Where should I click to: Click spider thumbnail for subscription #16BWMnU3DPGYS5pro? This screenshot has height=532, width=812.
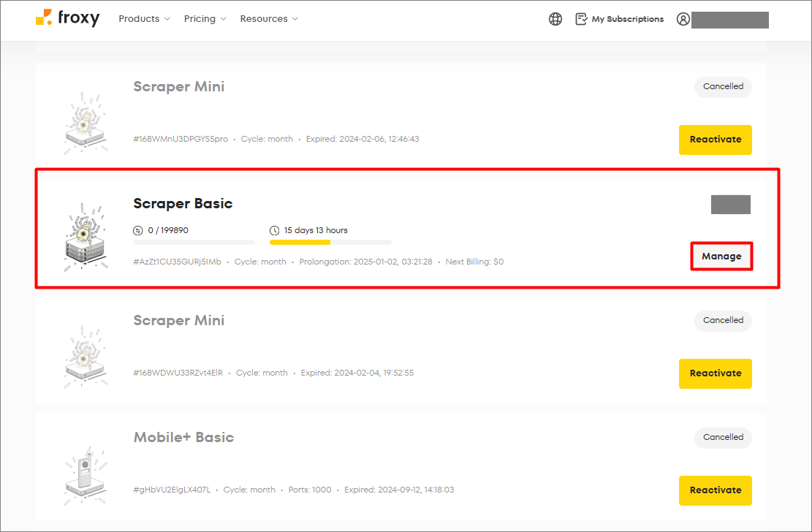coord(86,123)
